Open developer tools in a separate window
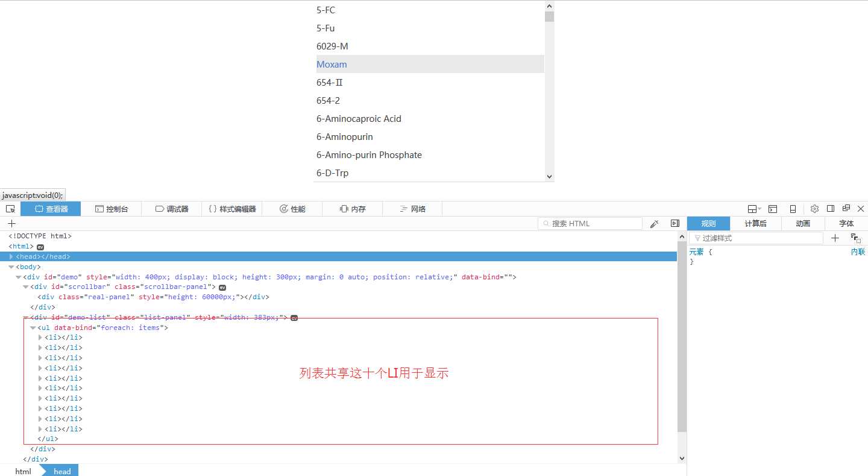This screenshot has width=868, height=476. pos(846,209)
